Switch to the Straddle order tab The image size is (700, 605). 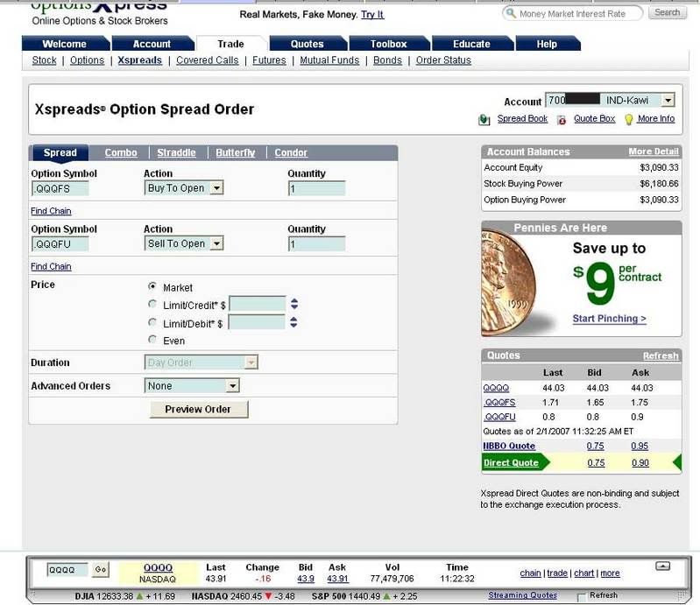[x=176, y=152]
